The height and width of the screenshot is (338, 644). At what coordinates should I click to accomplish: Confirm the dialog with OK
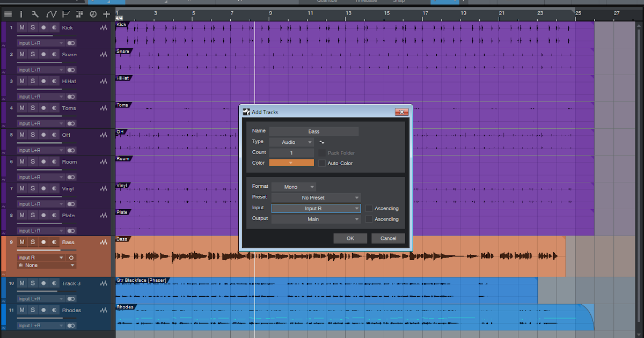point(350,238)
